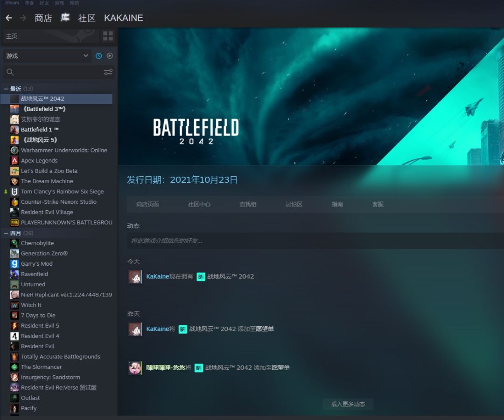
Task: Select 战地风云 2042 in library list
Action: [57, 99]
